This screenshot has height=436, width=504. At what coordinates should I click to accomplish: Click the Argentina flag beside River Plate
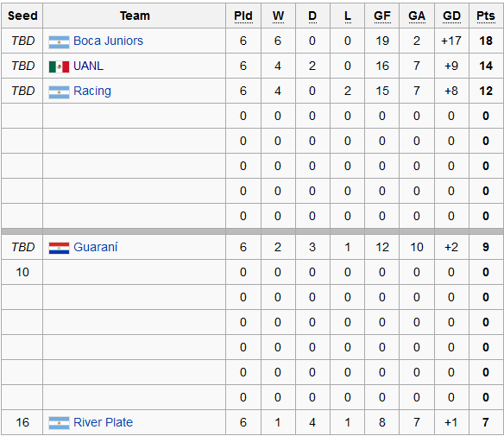(59, 423)
